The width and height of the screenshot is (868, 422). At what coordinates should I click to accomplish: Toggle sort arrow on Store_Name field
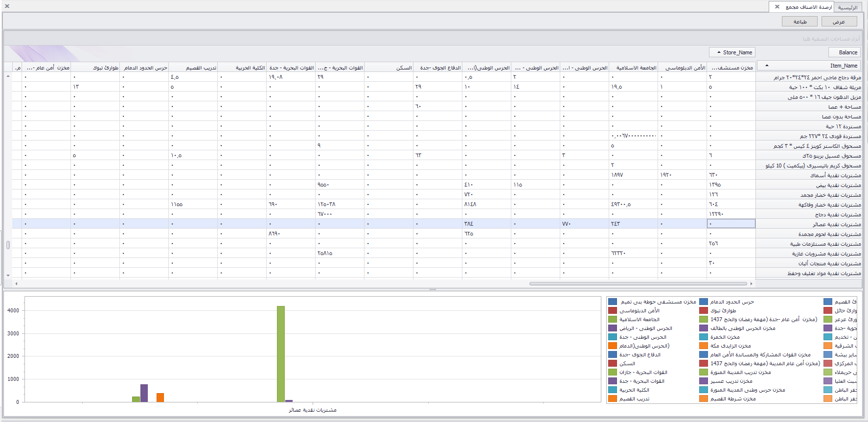click(719, 52)
